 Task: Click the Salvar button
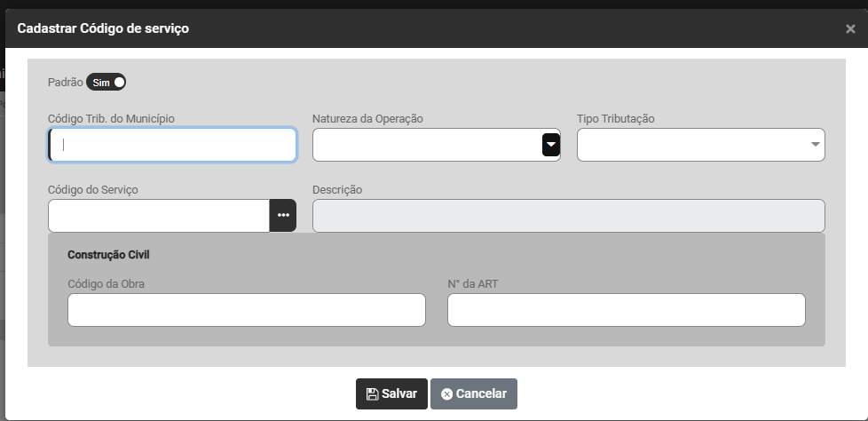(x=391, y=393)
